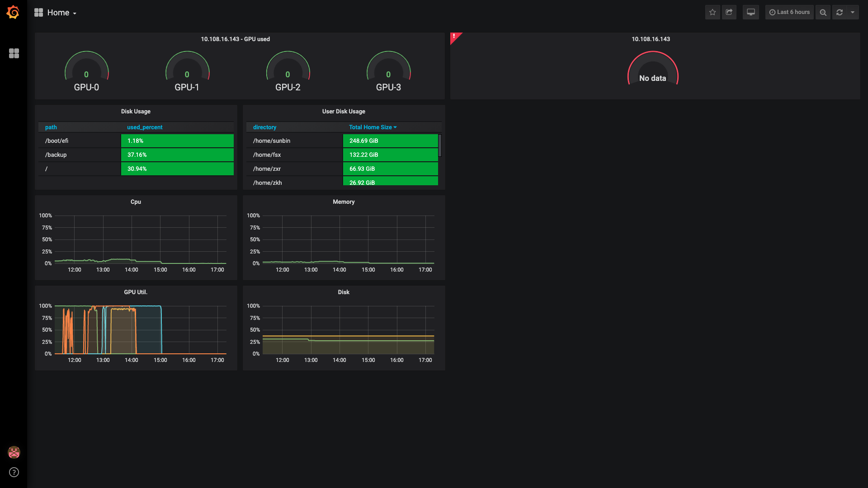Click the share dashboard icon
868x488 pixels.
[729, 12]
